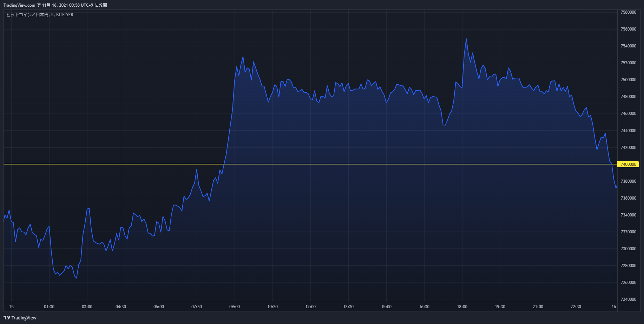Click the 7360000 price axis label
The height and width of the screenshot is (324, 644).
coord(628,198)
